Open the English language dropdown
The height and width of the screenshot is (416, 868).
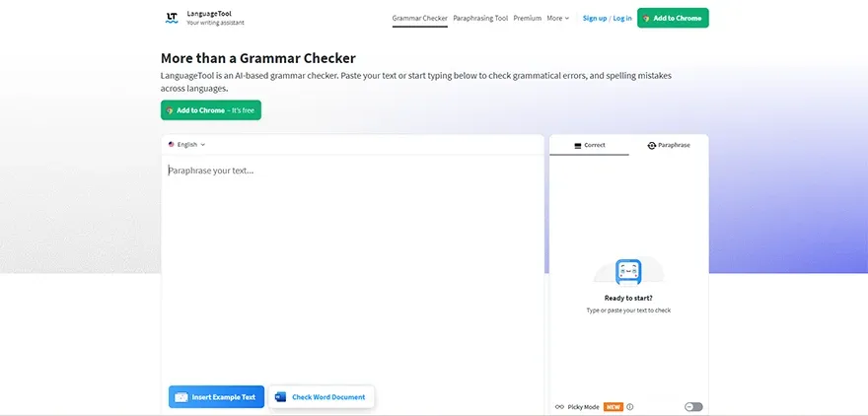[187, 144]
